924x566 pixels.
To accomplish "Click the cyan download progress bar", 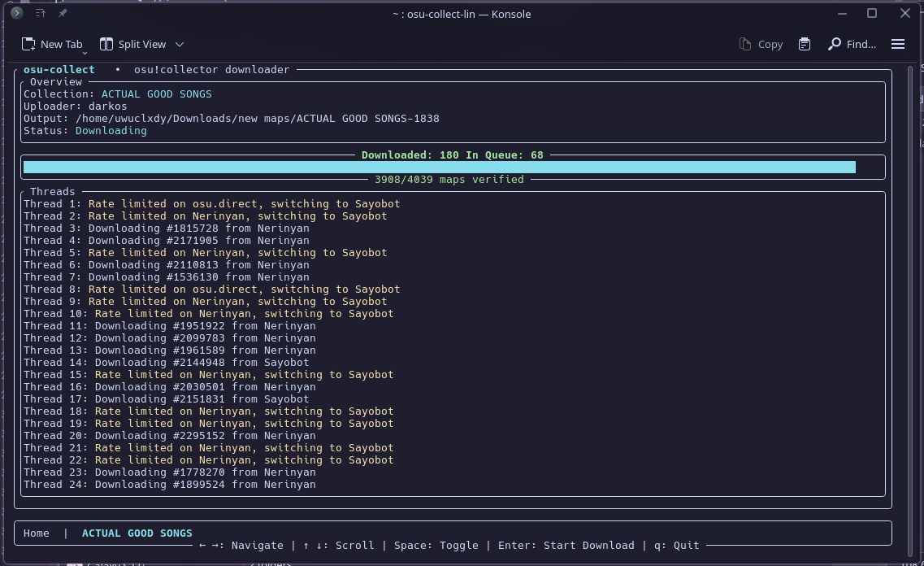I will (439, 167).
